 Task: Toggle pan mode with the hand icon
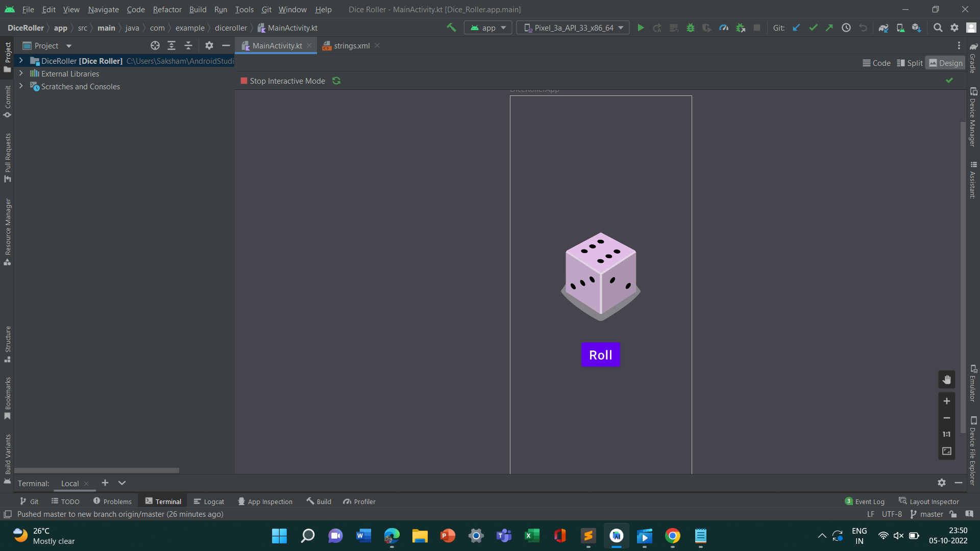coord(947,379)
